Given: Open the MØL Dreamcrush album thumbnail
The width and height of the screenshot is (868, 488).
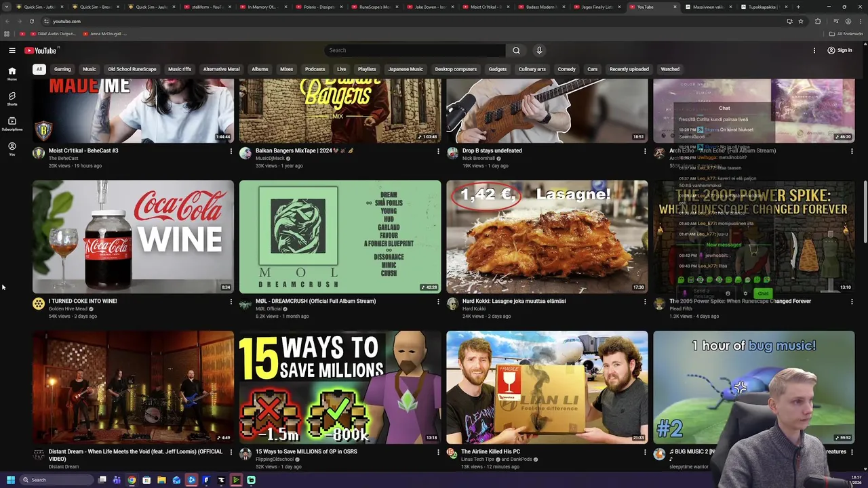Looking at the screenshot, I should [340, 237].
